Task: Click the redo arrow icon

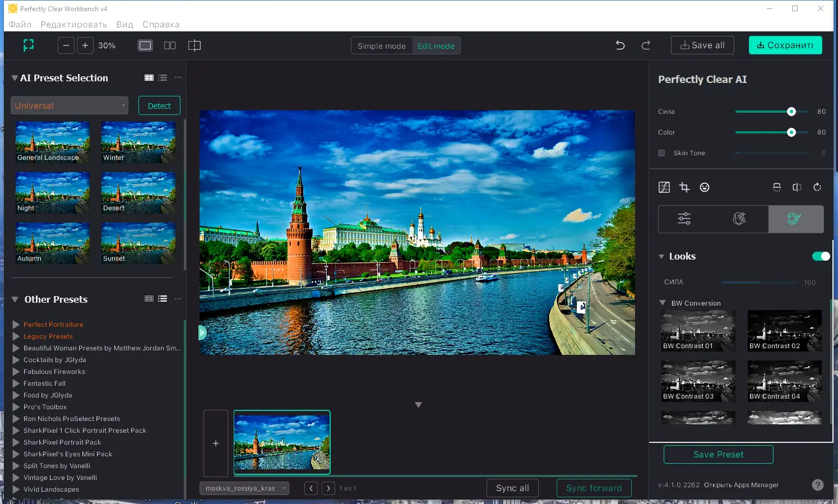Action: pyautogui.click(x=646, y=45)
